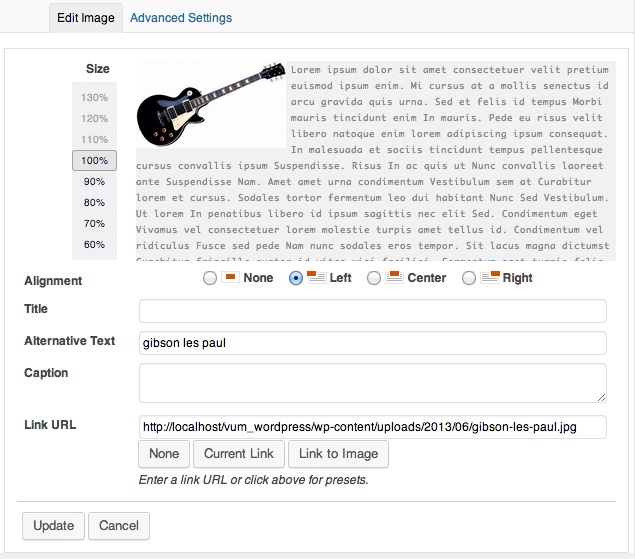Screen dimensions: 635x559
Task: Click the Alternative Text field
Action: pyautogui.click(x=373, y=343)
